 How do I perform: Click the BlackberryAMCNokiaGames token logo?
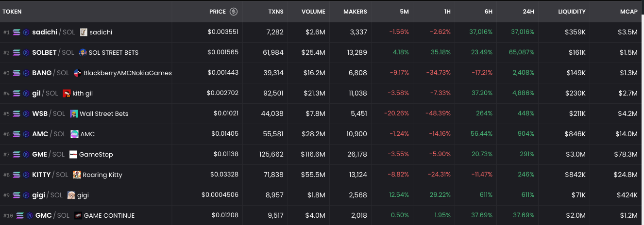click(77, 73)
